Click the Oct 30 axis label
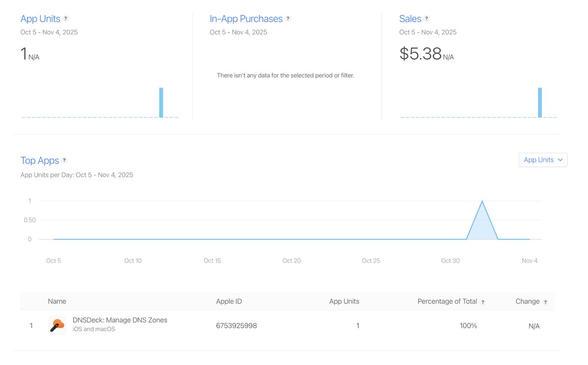588x365 pixels. click(x=450, y=261)
